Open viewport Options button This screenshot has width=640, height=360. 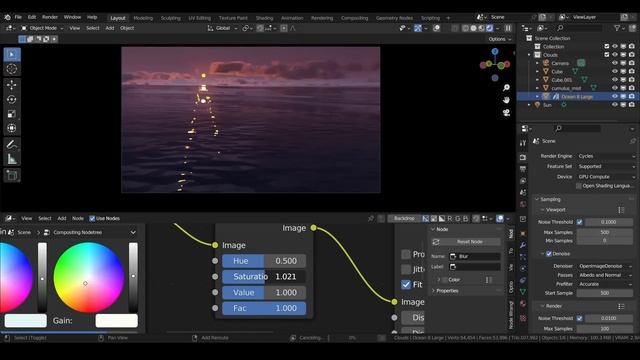500,39
